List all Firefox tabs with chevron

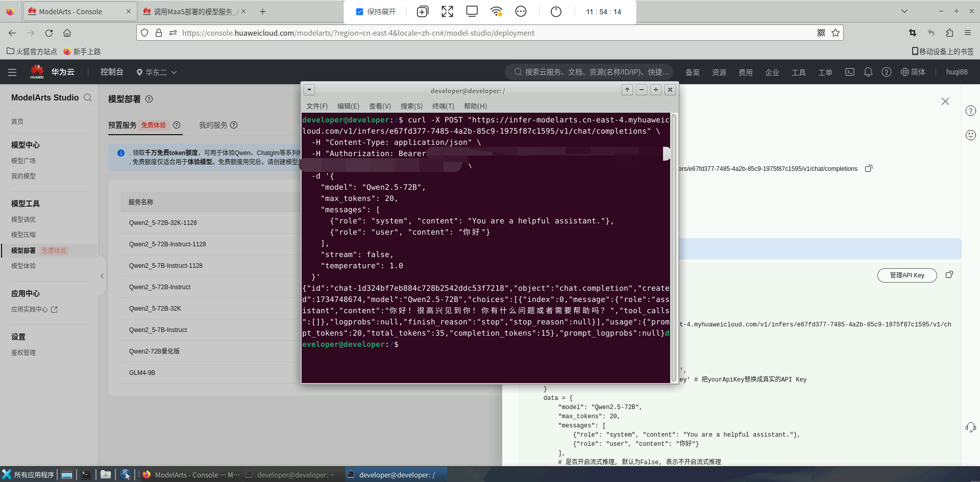point(904,11)
